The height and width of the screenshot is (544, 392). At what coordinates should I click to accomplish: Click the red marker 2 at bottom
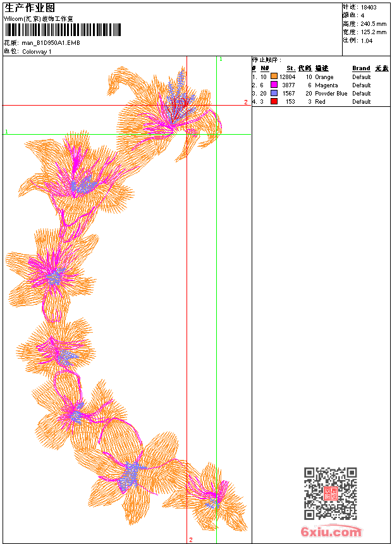[191, 540]
